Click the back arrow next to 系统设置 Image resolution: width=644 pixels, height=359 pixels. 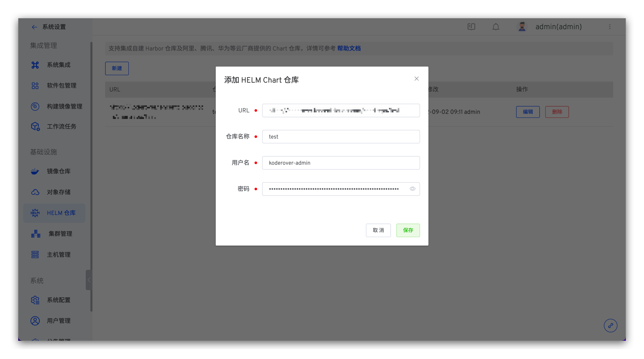coord(34,27)
